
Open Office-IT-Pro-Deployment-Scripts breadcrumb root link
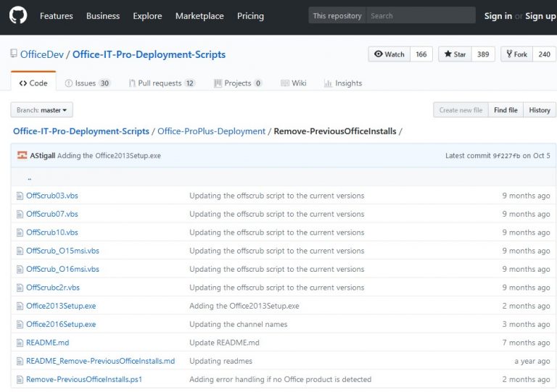click(x=81, y=131)
